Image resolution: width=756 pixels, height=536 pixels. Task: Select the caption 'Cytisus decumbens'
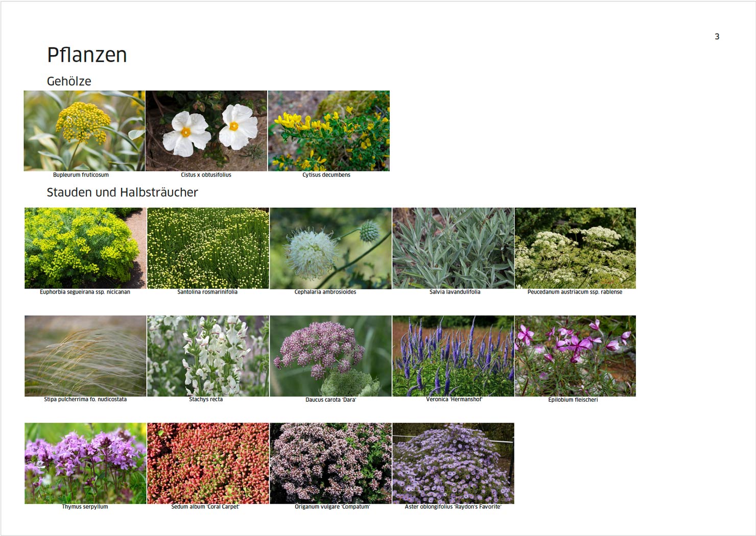click(326, 175)
